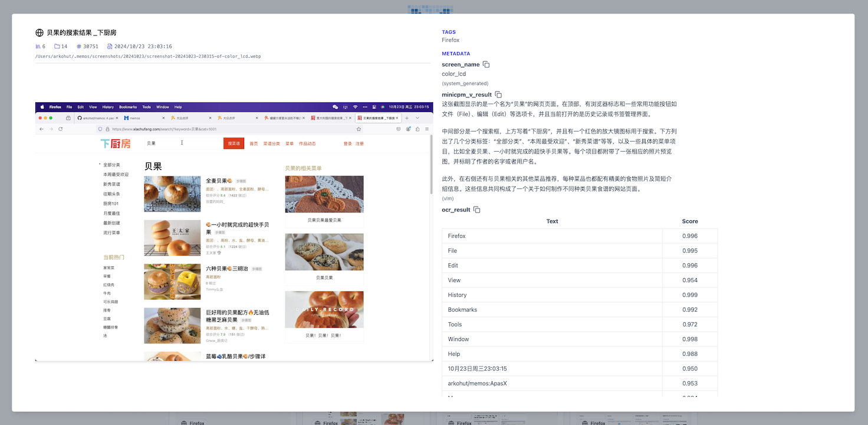Copy the minicpm_v_result description
Screen dimensions: 868x425
pyautogui.click(x=498, y=94)
